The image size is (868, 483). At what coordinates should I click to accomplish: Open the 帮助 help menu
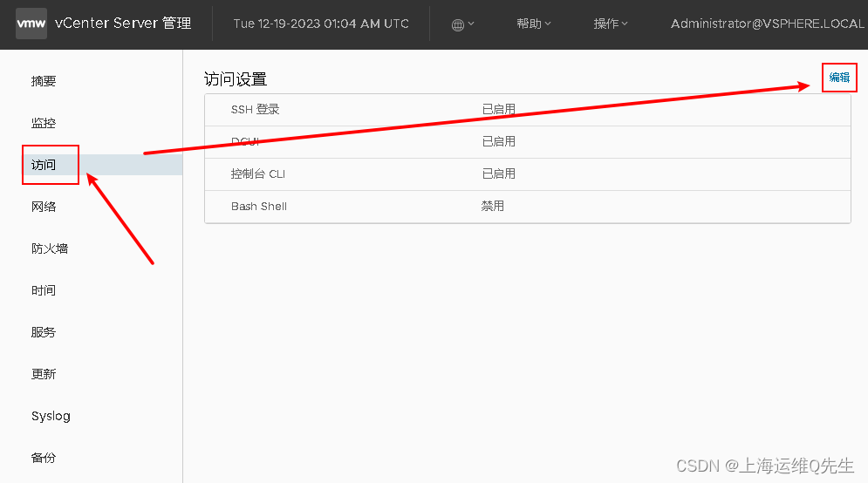[x=534, y=24]
